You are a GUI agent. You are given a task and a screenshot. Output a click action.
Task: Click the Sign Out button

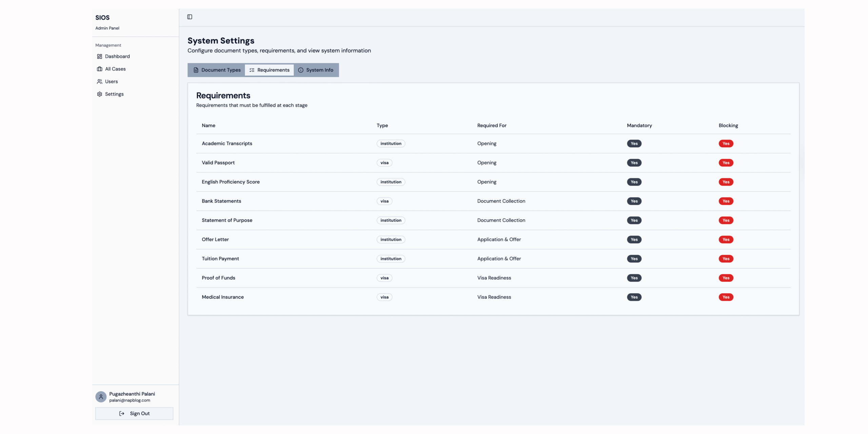coord(134,414)
